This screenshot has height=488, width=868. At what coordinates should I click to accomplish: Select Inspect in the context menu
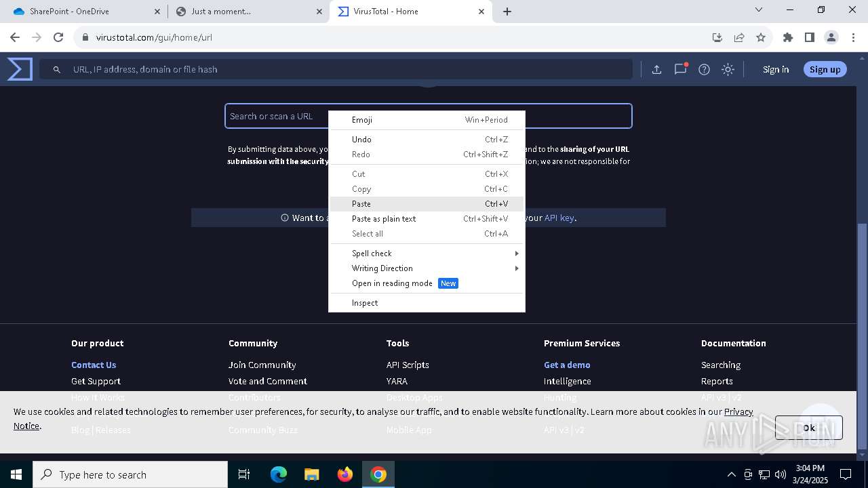click(427, 302)
